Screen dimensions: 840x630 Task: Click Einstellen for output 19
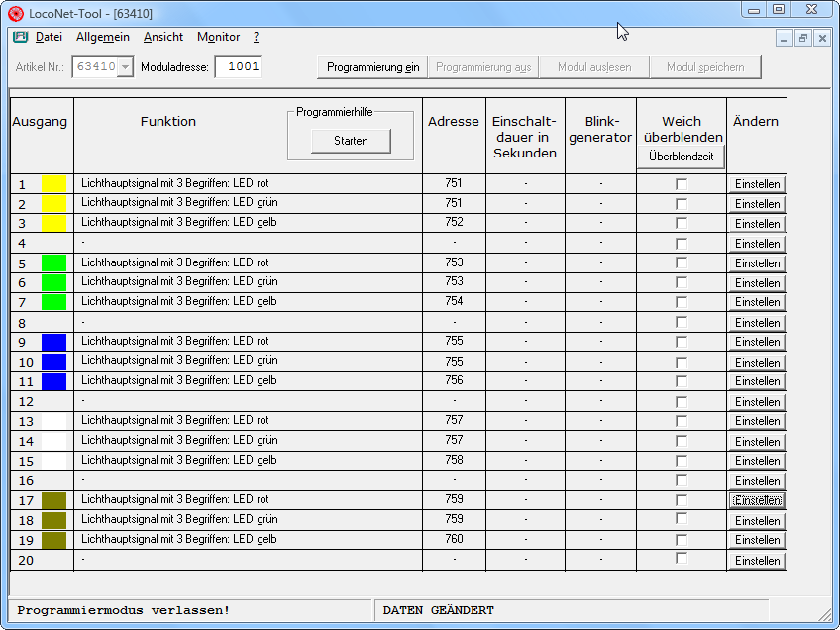pos(757,540)
